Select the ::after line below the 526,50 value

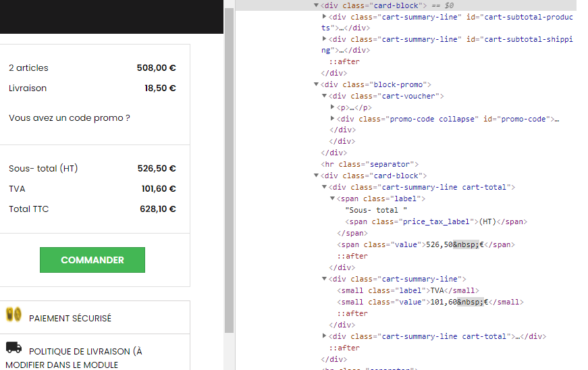(x=352, y=256)
